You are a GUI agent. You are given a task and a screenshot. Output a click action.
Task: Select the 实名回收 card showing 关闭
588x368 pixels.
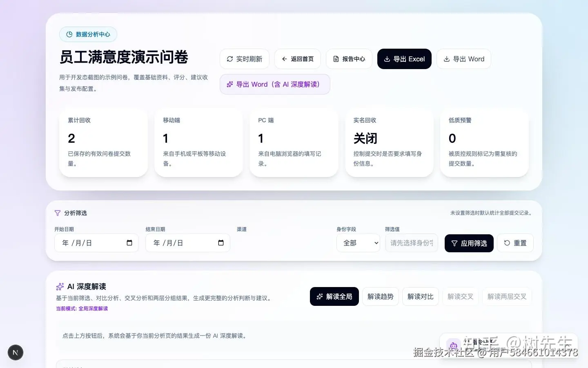(389, 142)
